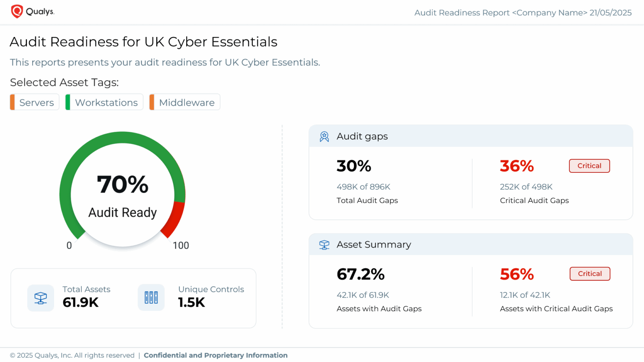Select the Audit Readiness Report header title

click(461, 13)
